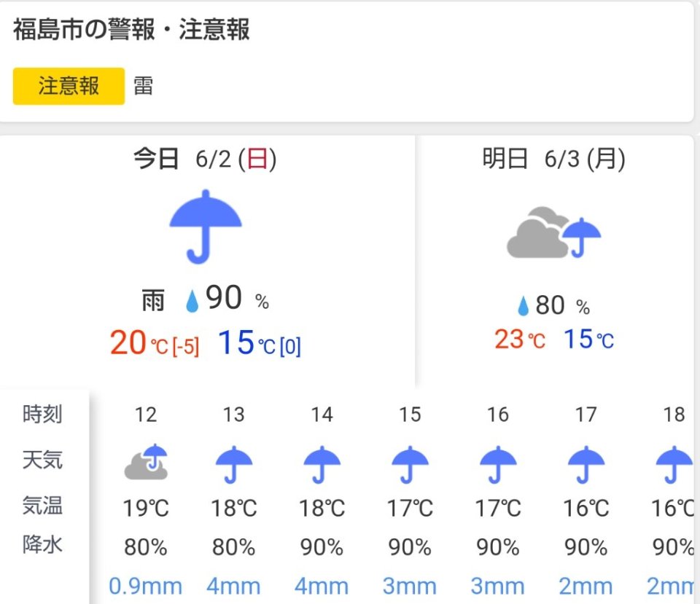The height and width of the screenshot is (604, 700).
Task: Click today's large blue umbrella icon
Action: point(206,226)
